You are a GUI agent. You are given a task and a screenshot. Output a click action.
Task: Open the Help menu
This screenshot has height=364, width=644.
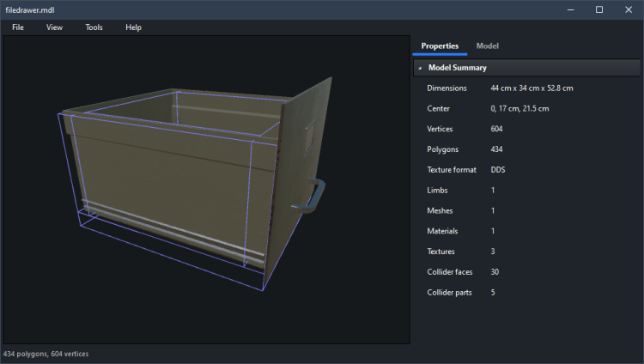tap(133, 27)
